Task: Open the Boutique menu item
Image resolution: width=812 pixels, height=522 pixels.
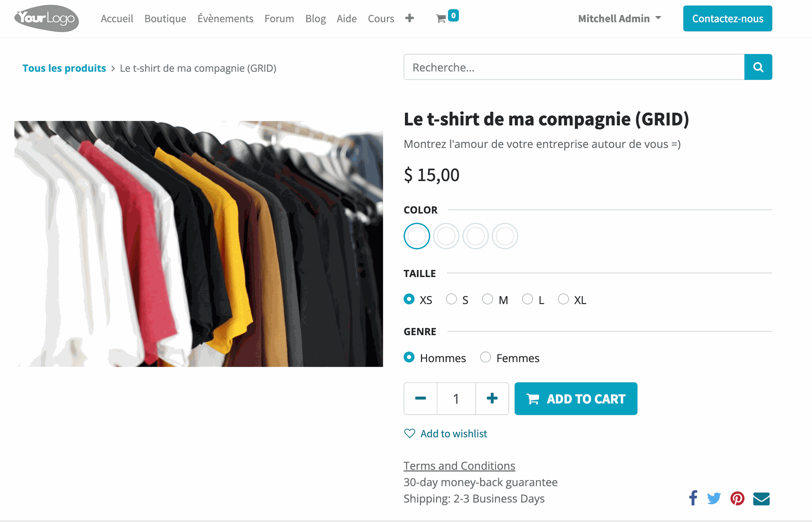Action: 165,19
